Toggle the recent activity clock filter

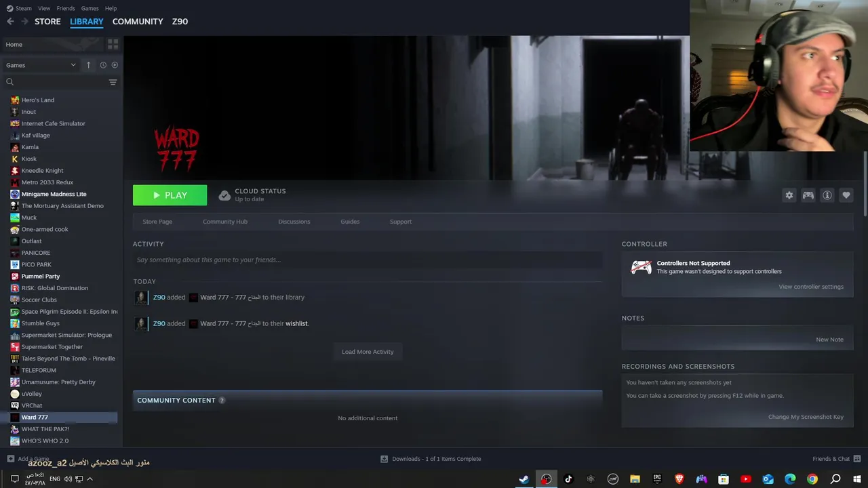pos(103,65)
